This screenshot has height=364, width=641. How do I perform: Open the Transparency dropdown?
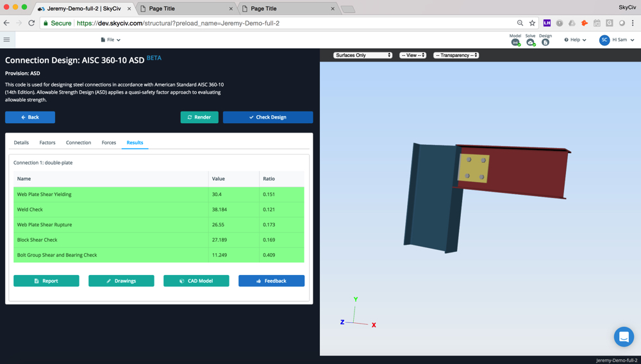click(456, 55)
